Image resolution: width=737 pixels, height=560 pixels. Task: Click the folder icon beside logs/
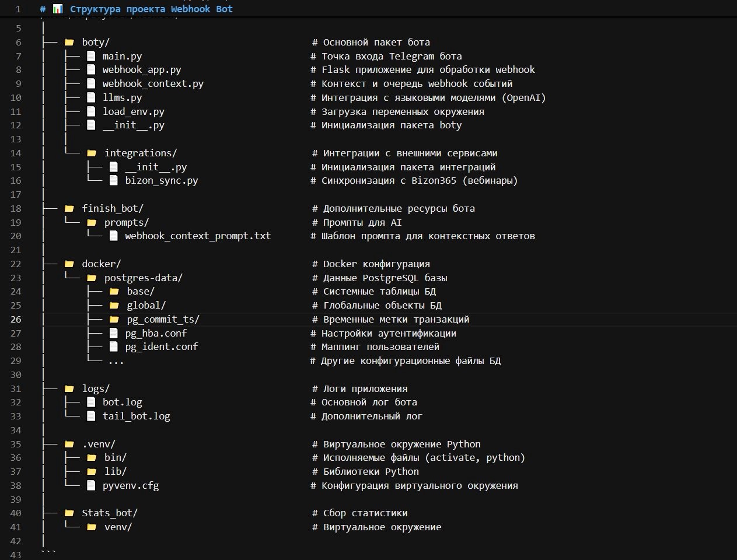[69, 388]
